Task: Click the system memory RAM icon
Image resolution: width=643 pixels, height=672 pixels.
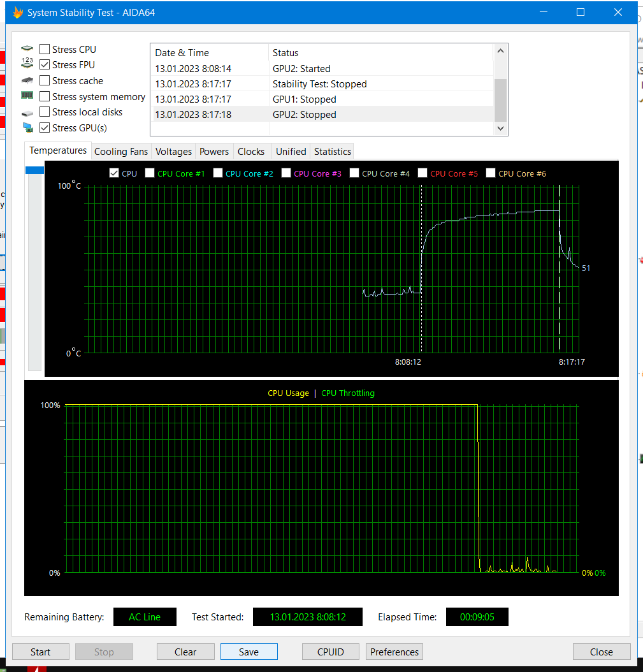Action: 27,95
